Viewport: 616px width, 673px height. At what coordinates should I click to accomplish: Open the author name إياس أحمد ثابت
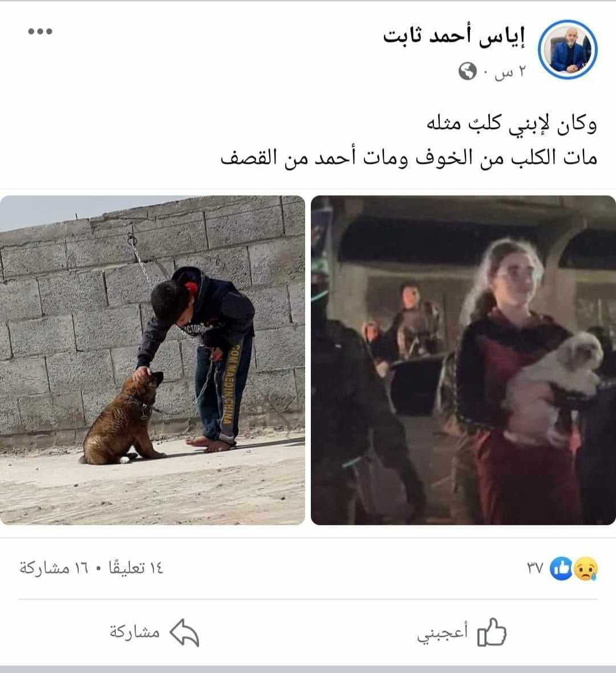[x=454, y=35]
